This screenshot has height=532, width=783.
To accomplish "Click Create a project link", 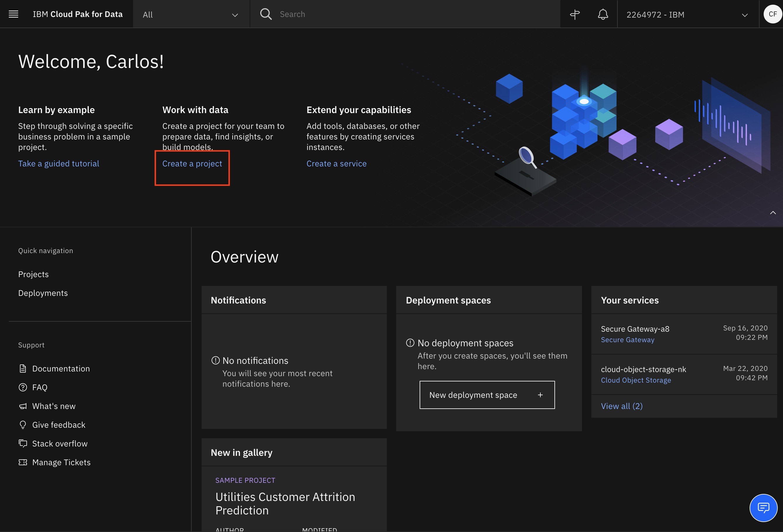I will pyautogui.click(x=192, y=163).
